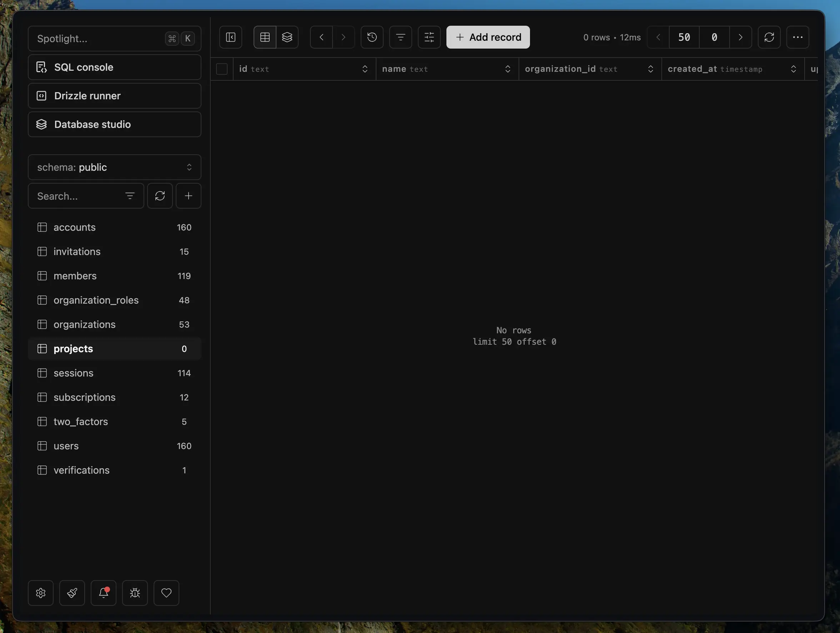
Task: Open column settings sliders icon
Action: pos(429,37)
